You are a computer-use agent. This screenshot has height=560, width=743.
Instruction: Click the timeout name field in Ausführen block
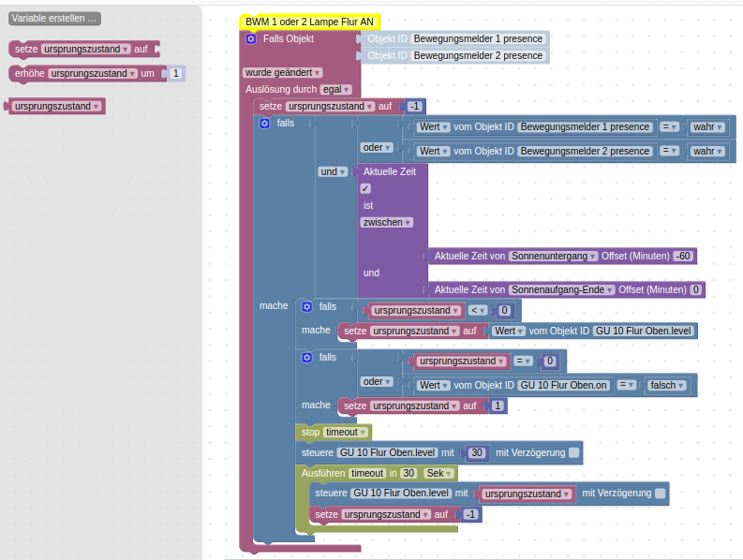coord(367,473)
